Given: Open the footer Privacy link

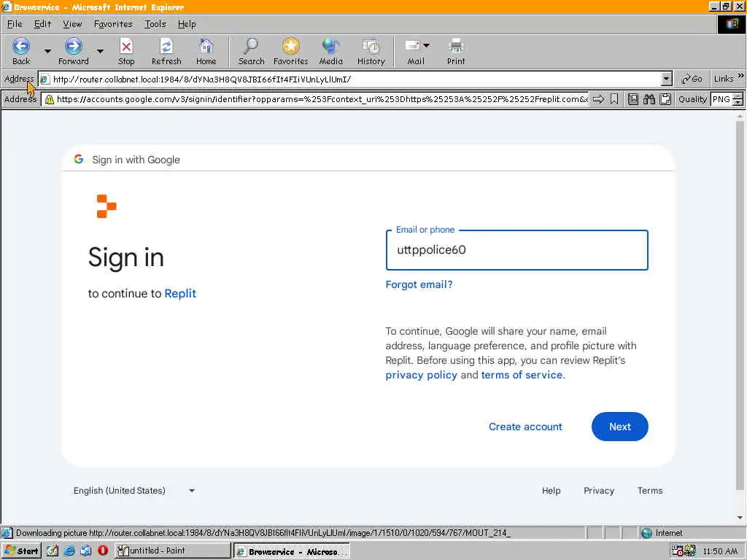Looking at the screenshot, I should pos(599,491).
